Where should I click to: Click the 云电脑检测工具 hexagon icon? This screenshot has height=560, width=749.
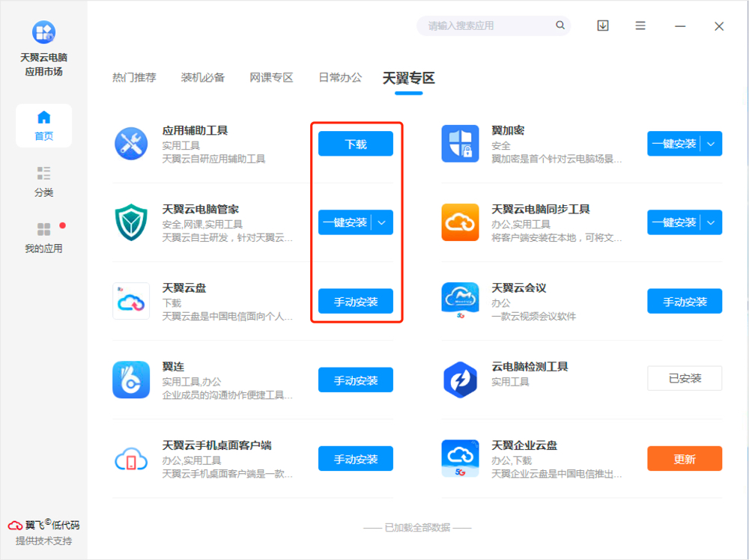click(460, 380)
